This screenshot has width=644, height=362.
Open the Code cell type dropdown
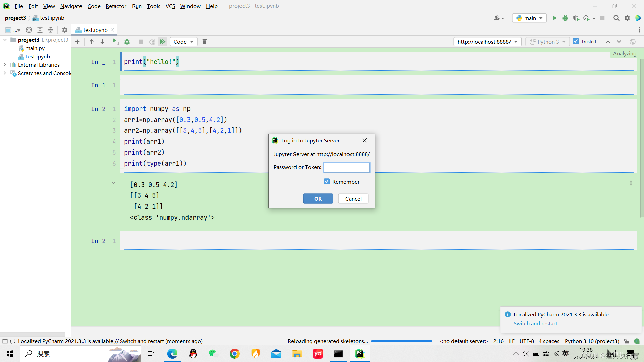point(183,42)
